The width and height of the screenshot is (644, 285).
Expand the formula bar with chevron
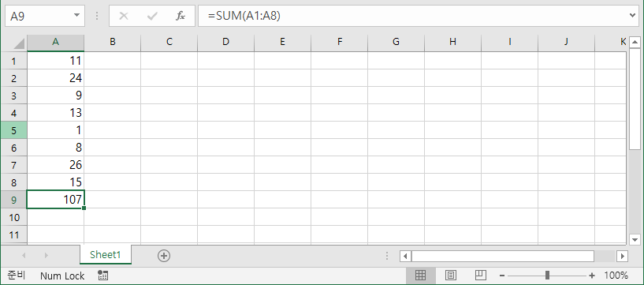tap(633, 16)
